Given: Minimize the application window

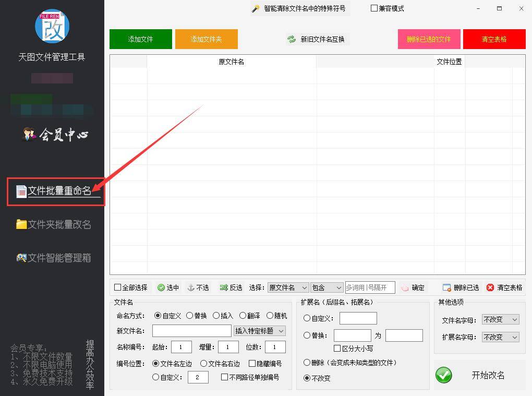Looking at the screenshot, I should (478, 8).
